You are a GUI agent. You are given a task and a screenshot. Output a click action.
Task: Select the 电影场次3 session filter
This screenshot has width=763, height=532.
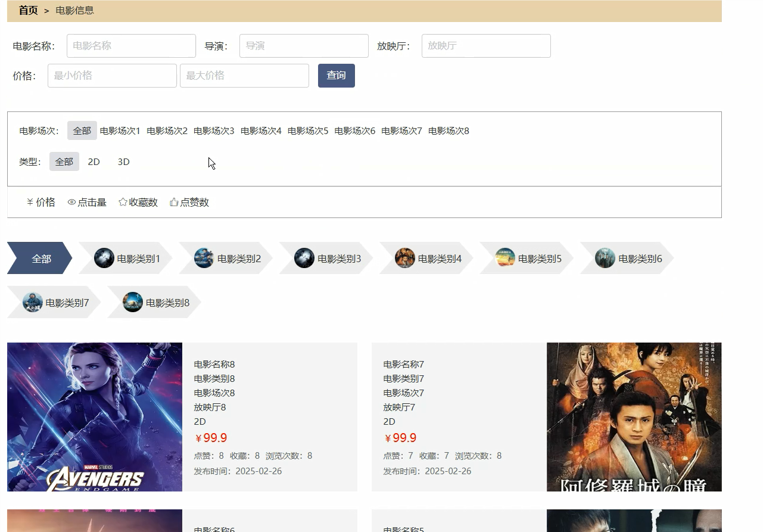[214, 130]
